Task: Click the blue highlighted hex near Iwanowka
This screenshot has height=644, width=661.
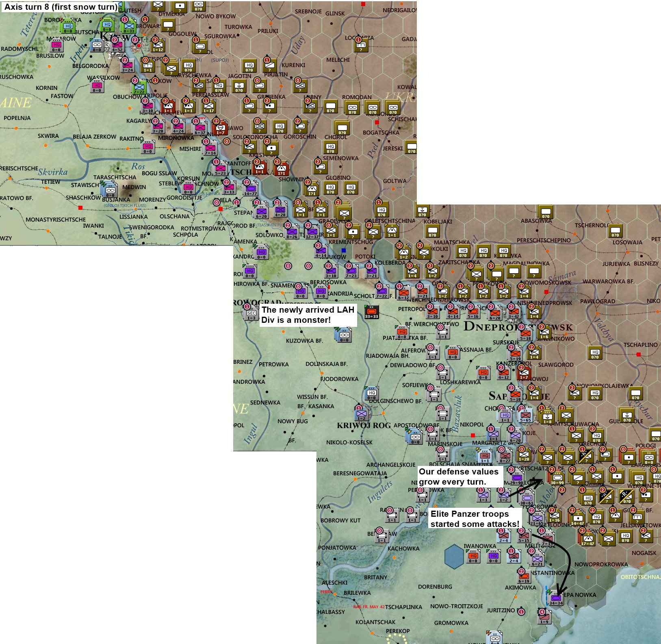Action: point(454,556)
